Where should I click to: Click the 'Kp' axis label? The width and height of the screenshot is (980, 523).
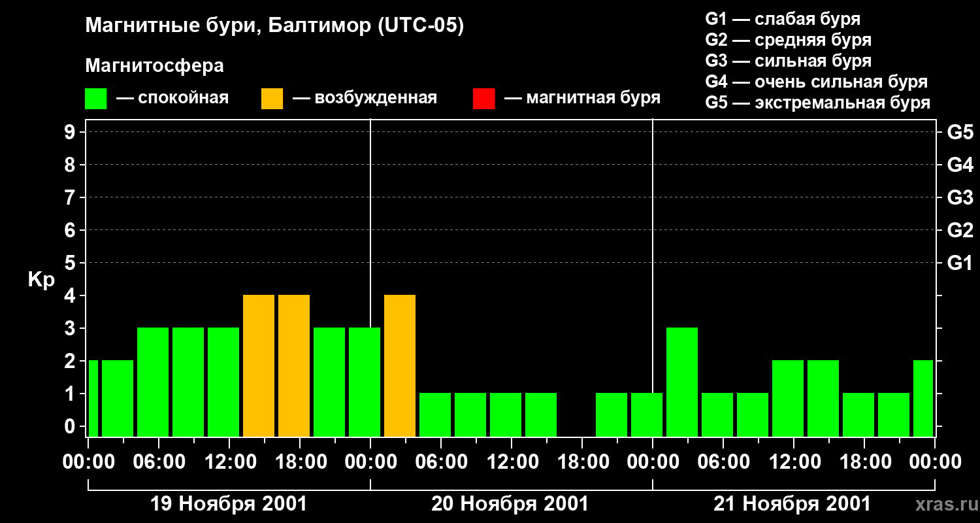pyautogui.click(x=41, y=280)
